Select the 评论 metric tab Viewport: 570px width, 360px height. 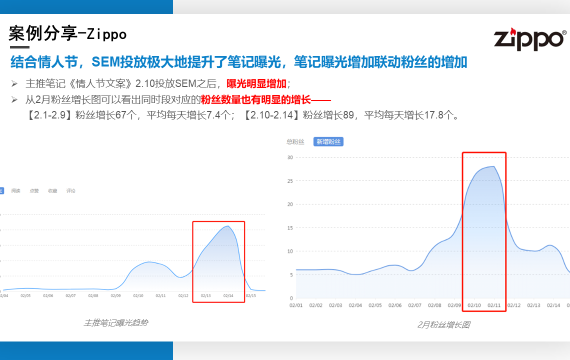click(71, 191)
